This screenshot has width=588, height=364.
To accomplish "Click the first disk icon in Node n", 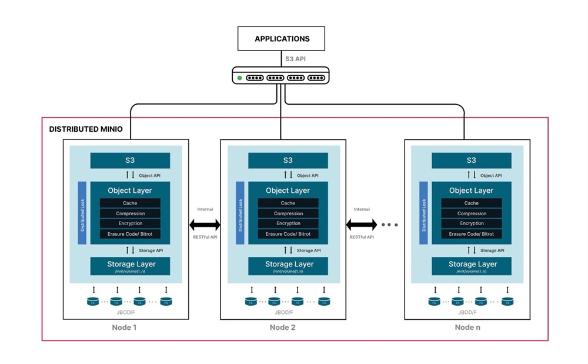I will coord(435,302).
